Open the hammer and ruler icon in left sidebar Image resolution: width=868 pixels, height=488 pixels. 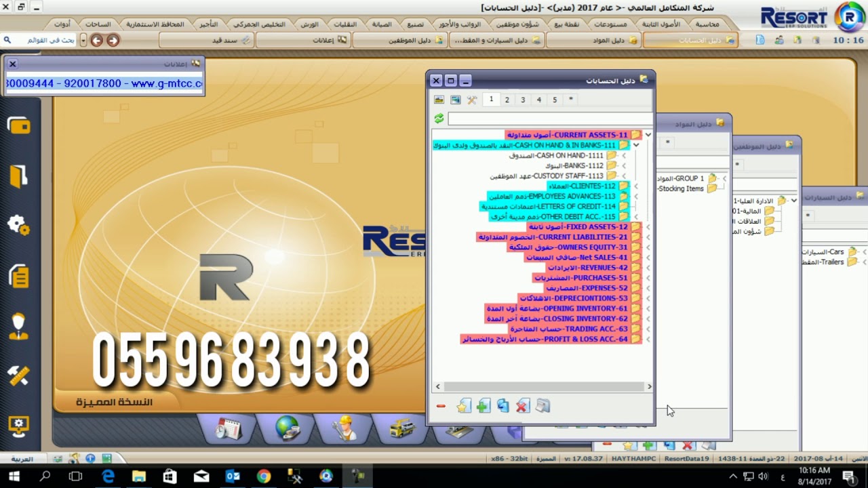(19, 376)
